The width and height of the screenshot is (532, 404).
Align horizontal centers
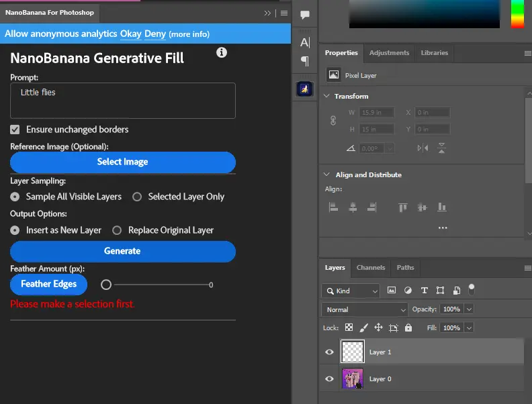click(353, 207)
